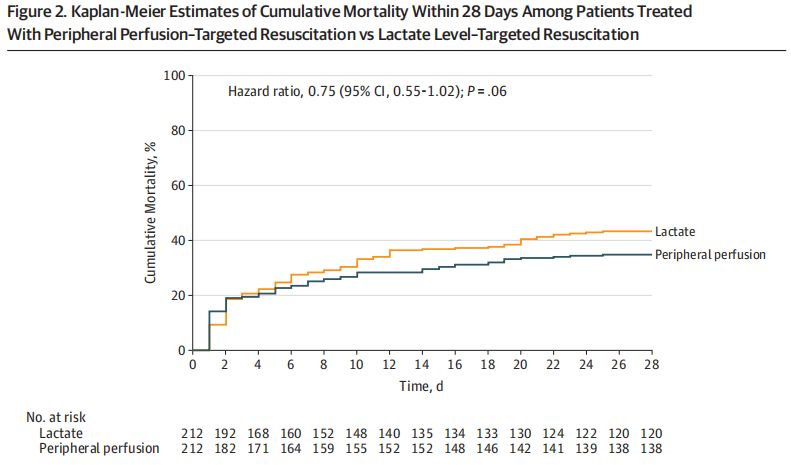Click the 80 tick on the y-axis
The width and height of the screenshot is (791, 465).
click(x=178, y=130)
